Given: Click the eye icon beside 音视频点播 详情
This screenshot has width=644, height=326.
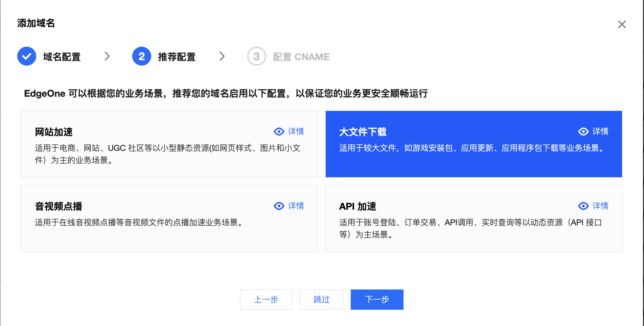Looking at the screenshot, I should pyautogui.click(x=278, y=206).
